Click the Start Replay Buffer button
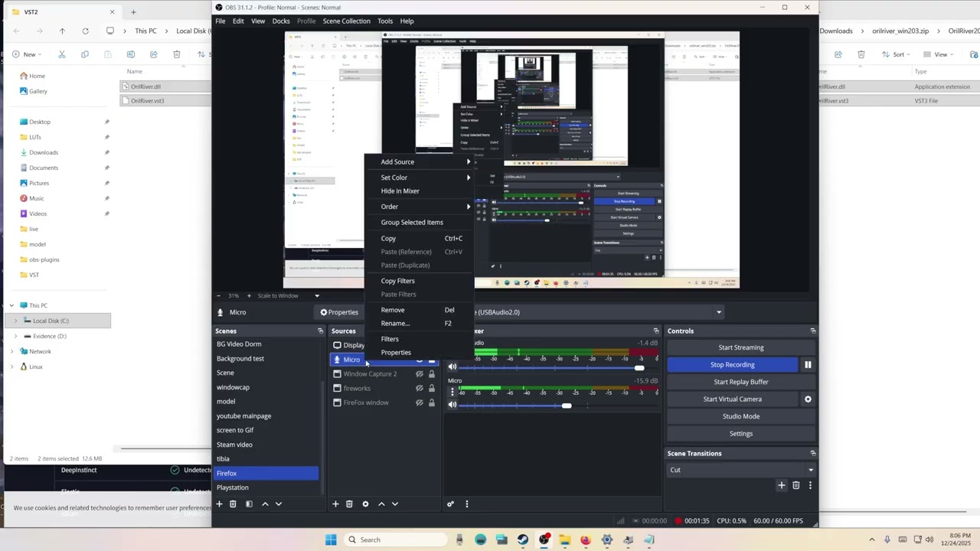The image size is (980, 551). 740,382
